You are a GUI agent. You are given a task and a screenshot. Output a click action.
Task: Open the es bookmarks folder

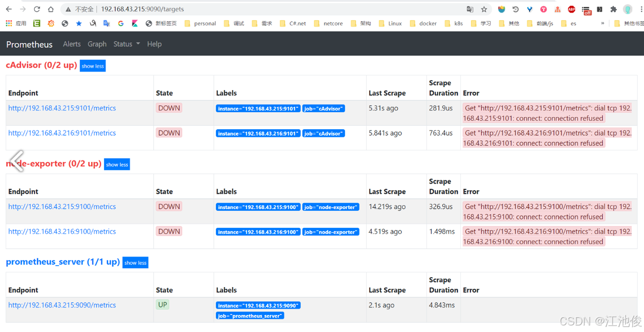coord(569,23)
